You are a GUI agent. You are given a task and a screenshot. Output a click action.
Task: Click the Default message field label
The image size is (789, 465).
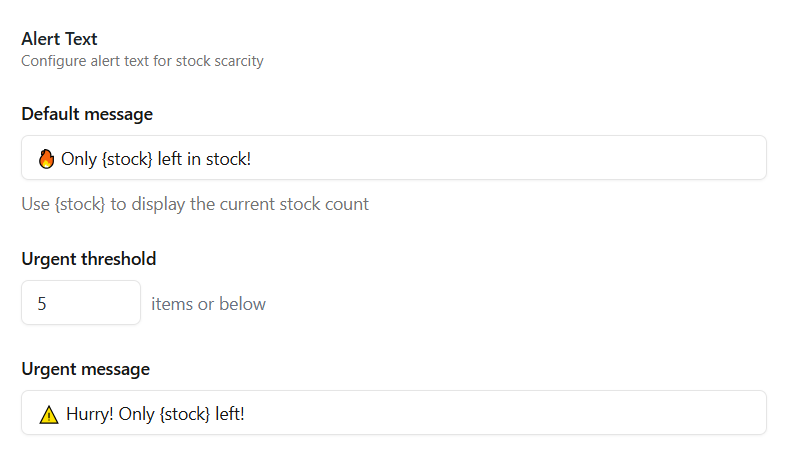[x=87, y=114]
